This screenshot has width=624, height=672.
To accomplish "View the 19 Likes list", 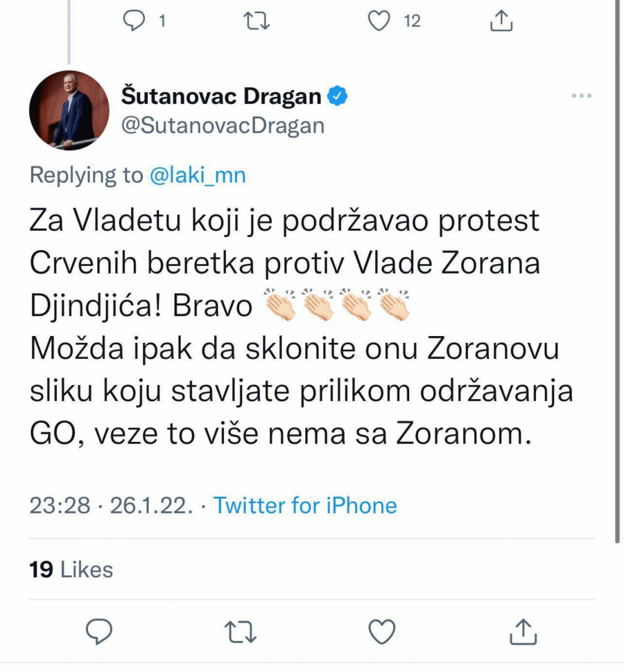I will point(70,569).
